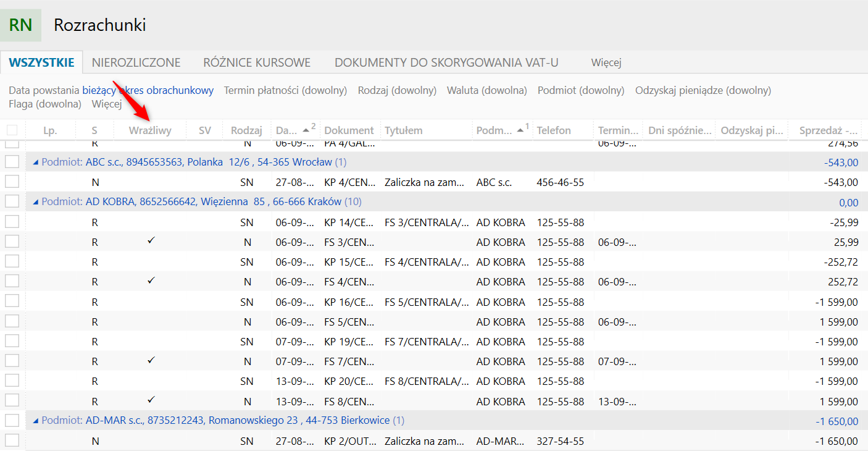868x451 pixels.
Task: Click the FS 5/CENTRALA/... title cell
Action: point(427,302)
